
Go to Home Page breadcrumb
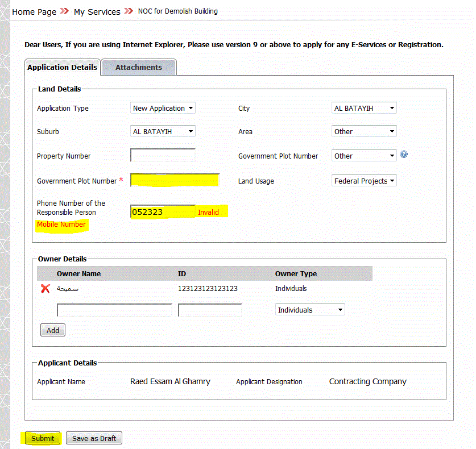pos(34,12)
